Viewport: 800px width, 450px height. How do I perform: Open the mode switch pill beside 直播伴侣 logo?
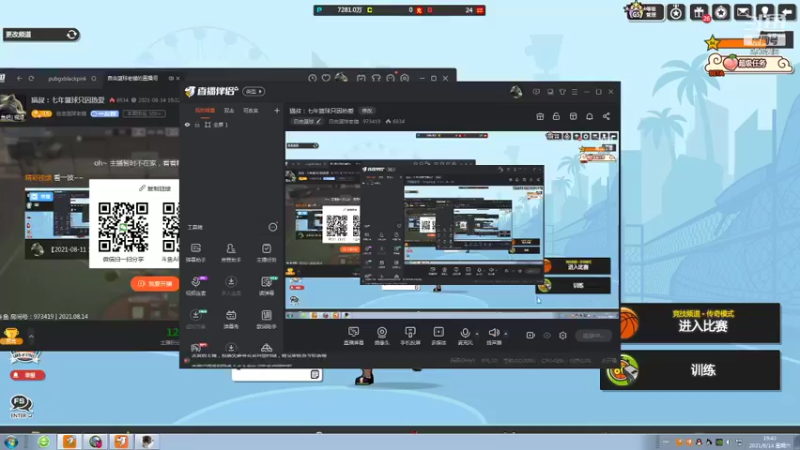[254, 91]
